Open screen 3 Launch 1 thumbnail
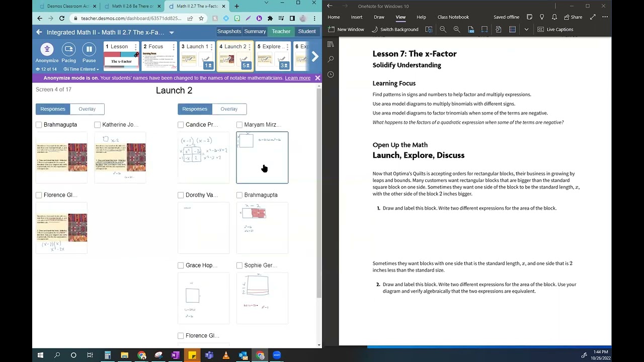The image size is (644, 362). (x=197, y=56)
